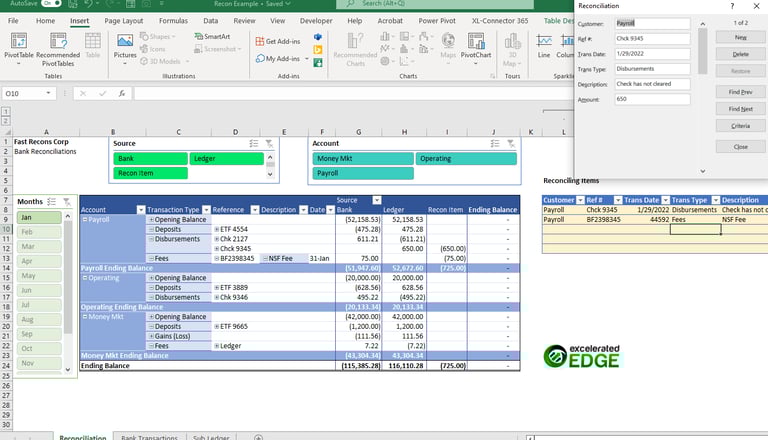This screenshot has height=440, width=768.
Task: Click the select-all corner of the grid
Action: (x=6, y=132)
